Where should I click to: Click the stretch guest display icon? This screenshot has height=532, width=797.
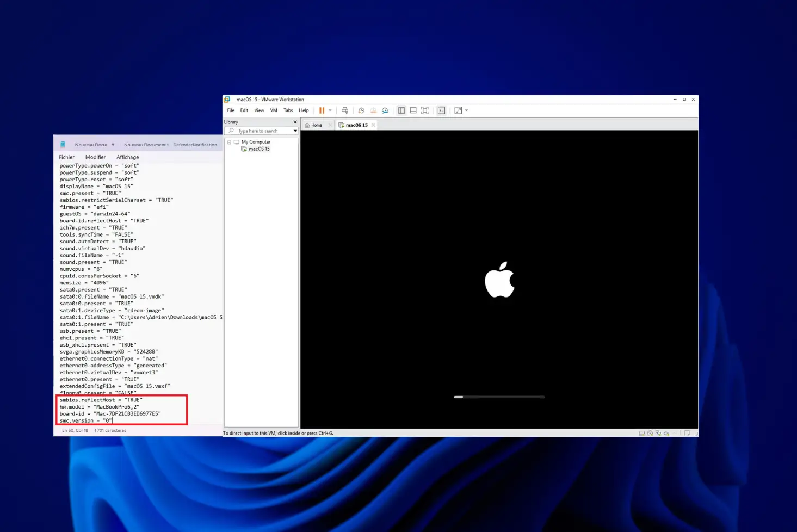458,110
